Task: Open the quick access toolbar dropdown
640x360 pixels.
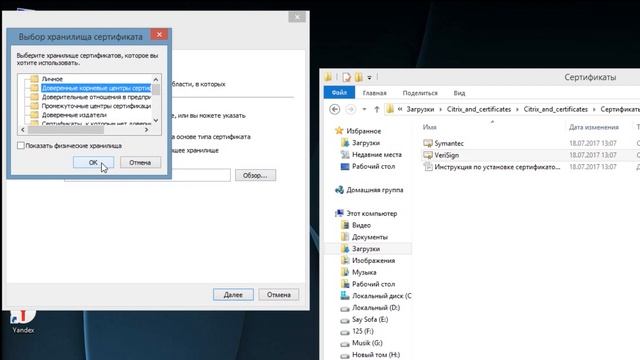Action: click(x=369, y=77)
